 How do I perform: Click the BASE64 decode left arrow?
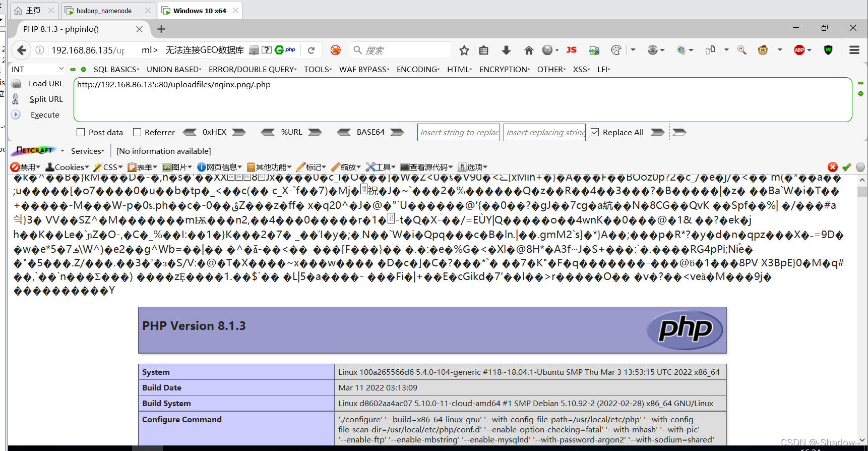344,132
